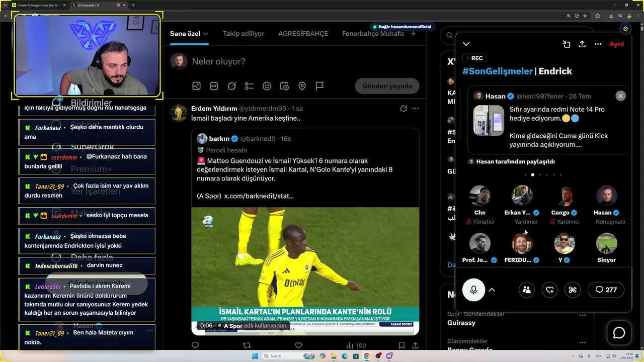The width and height of the screenshot is (644, 362).
Task: Add a location tag to the post
Action: pos(302,86)
